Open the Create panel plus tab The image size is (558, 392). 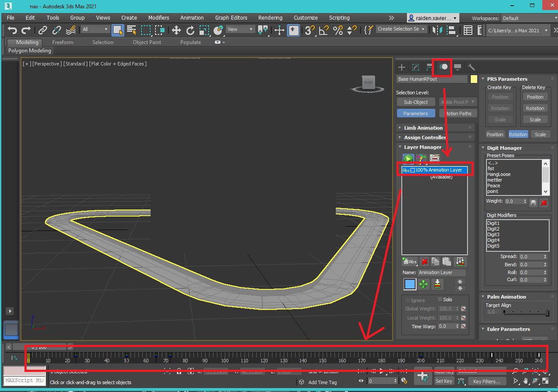[x=402, y=67]
